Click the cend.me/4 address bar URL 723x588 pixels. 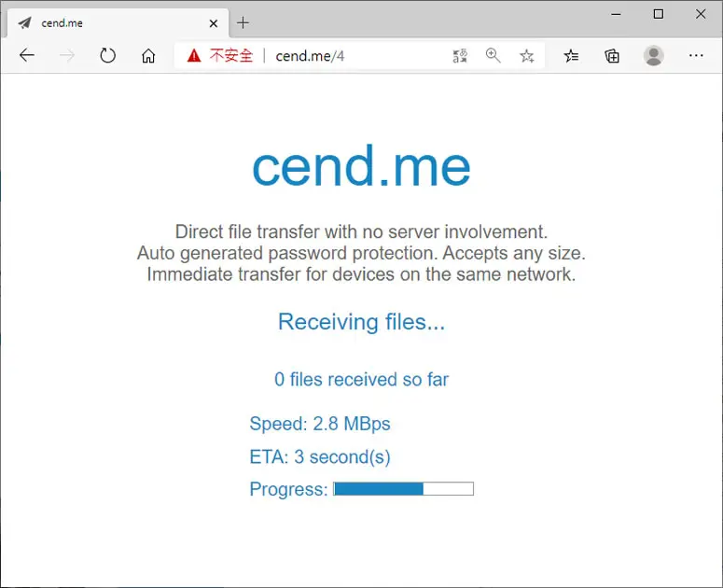[310, 56]
